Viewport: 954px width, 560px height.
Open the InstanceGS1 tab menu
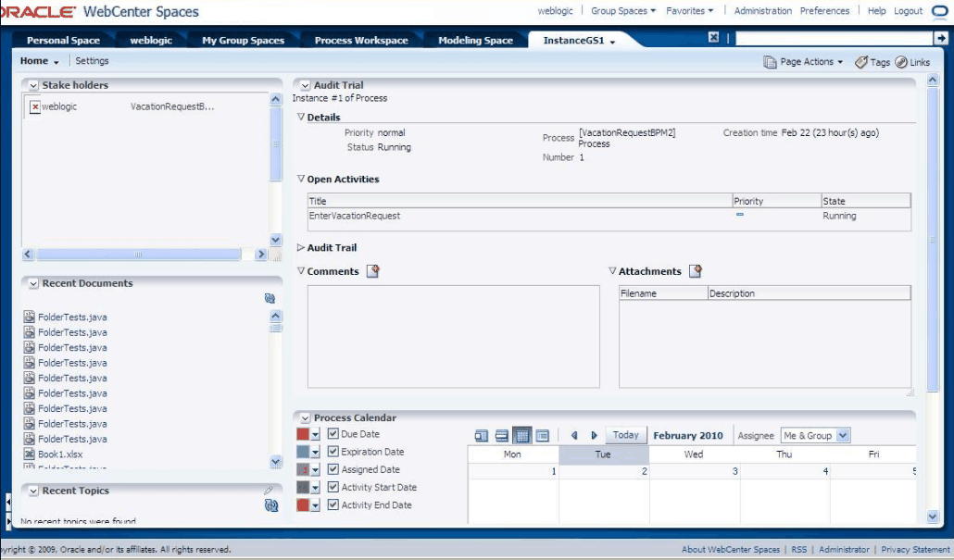coord(612,42)
